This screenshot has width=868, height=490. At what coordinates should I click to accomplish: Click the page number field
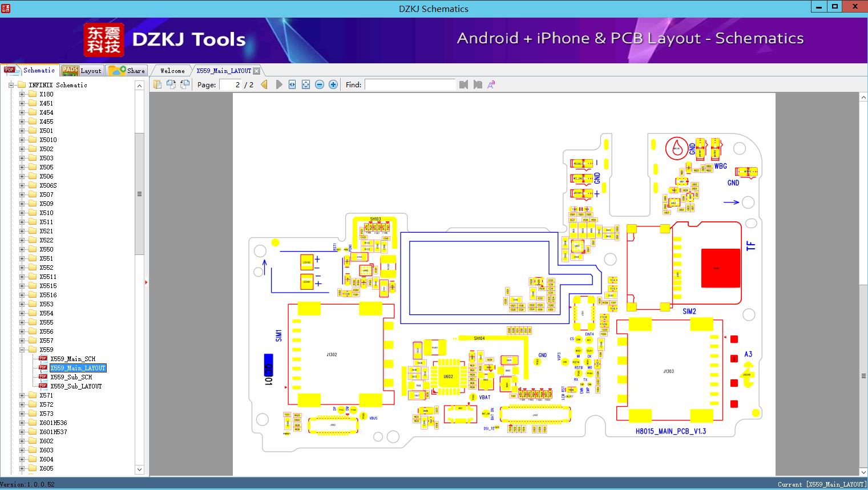click(231, 84)
